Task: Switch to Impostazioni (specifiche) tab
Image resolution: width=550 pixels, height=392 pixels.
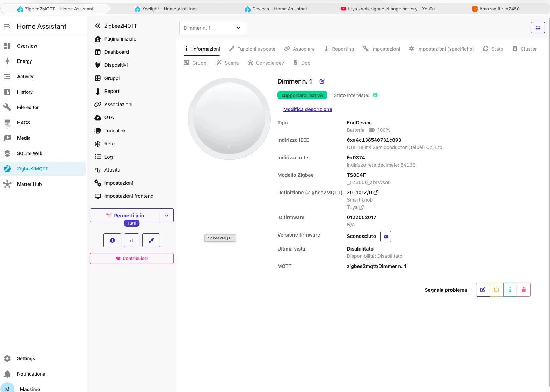Action: [x=441, y=49]
